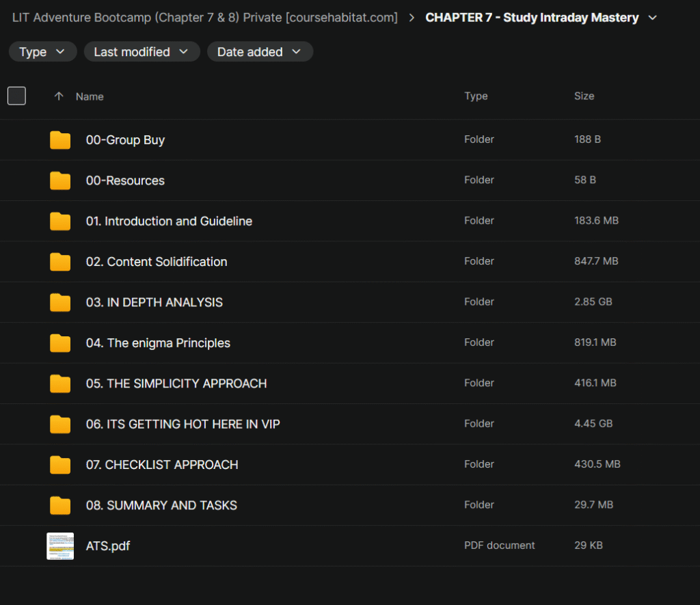This screenshot has width=700, height=605.
Task: Click the Type column header
Action: [x=476, y=96]
